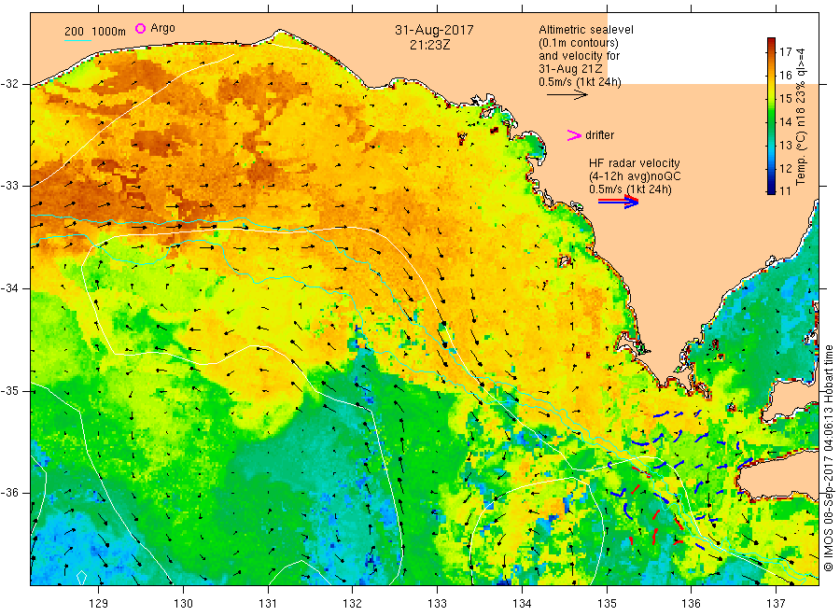Click the 11 label on the color scale
Screen dimensions: 840x616
coord(785,191)
